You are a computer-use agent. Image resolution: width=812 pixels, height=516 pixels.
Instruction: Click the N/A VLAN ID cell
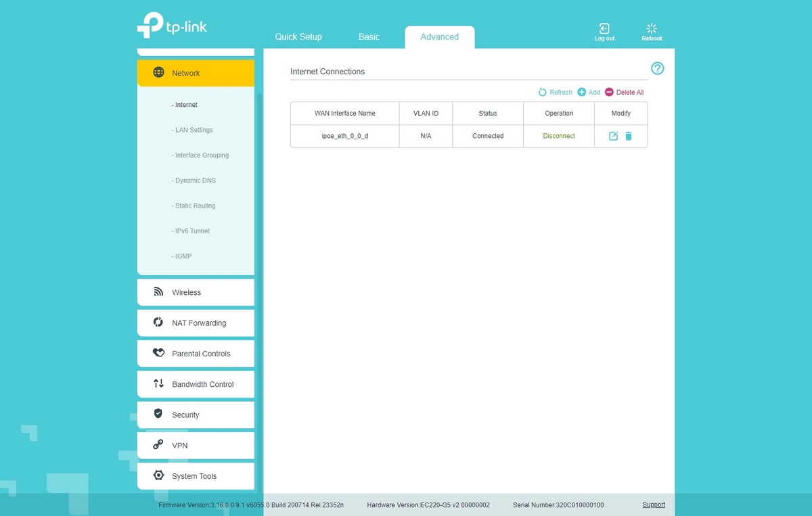[426, 136]
